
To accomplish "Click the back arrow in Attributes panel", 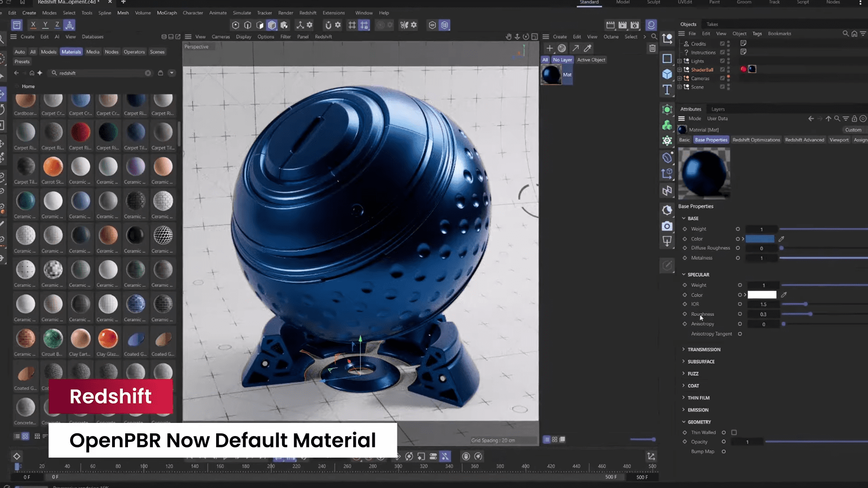I will tap(811, 118).
